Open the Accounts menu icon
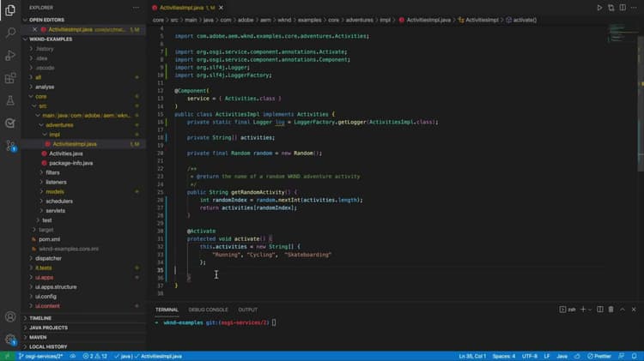Screen dimensions: 644x361 (x=10, y=316)
